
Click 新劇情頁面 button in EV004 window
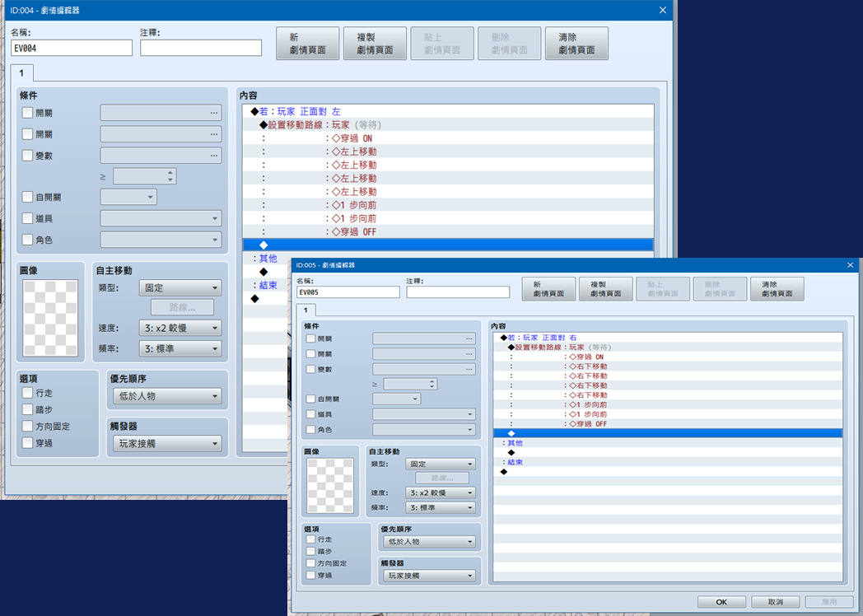(307, 44)
